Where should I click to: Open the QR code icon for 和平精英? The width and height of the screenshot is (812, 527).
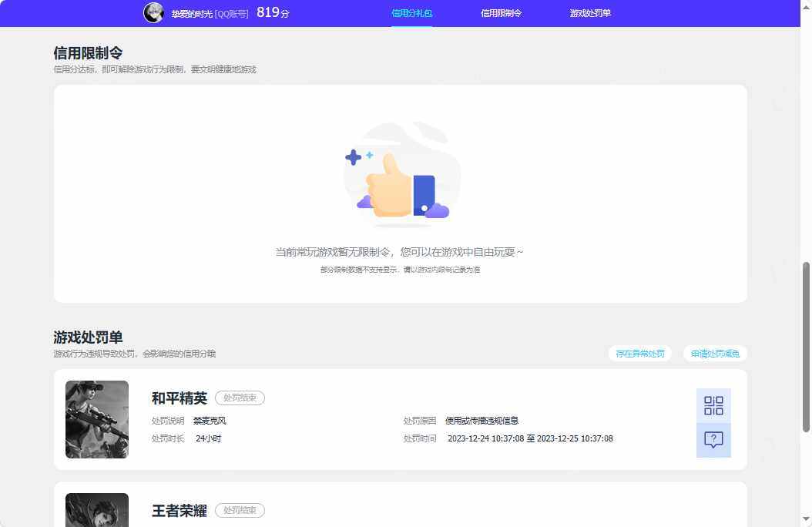[x=713, y=406]
